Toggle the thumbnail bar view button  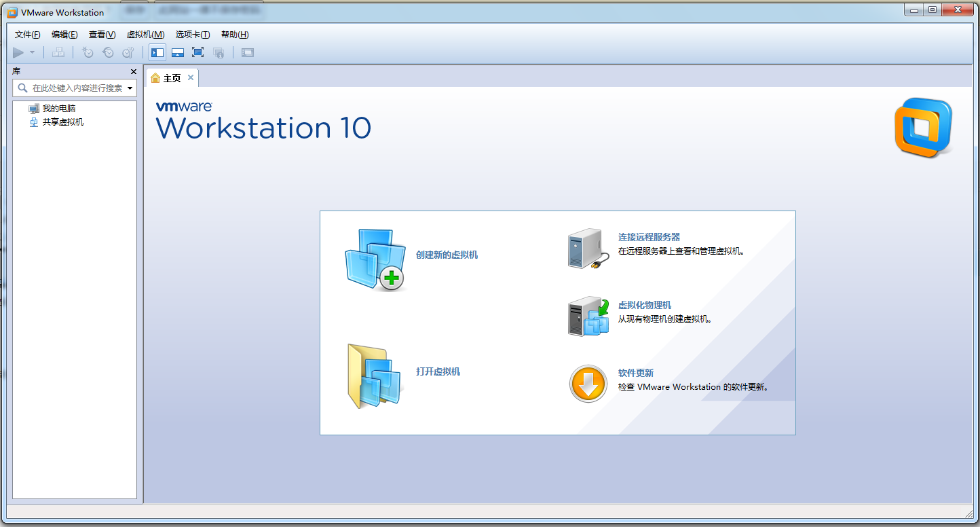click(x=178, y=52)
